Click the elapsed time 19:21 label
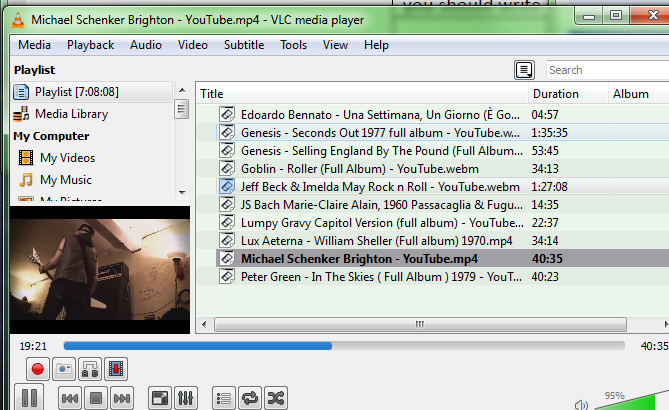 coord(33,346)
